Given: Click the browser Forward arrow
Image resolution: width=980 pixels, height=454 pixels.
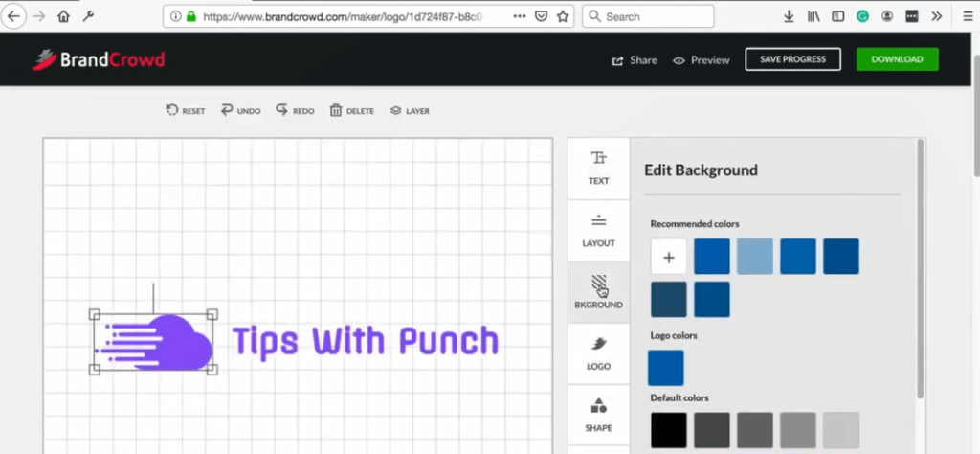Looking at the screenshot, I should click(38, 16).
